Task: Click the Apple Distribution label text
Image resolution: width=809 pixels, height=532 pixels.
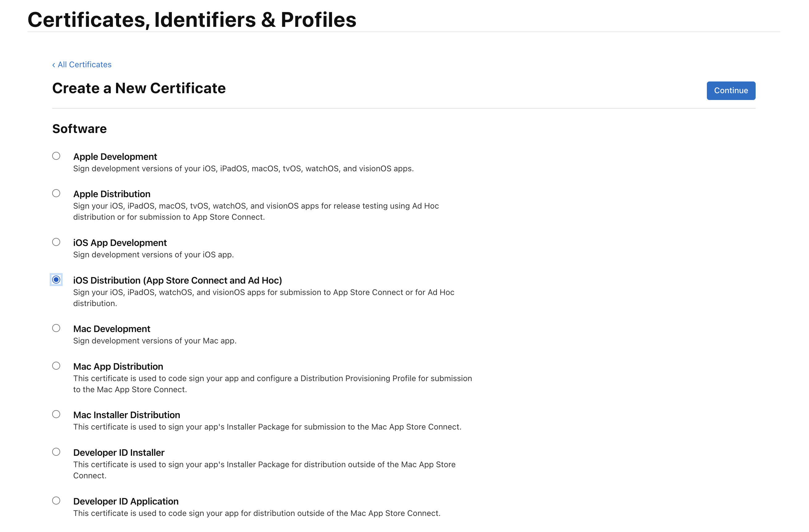Action: click(111, 194)
